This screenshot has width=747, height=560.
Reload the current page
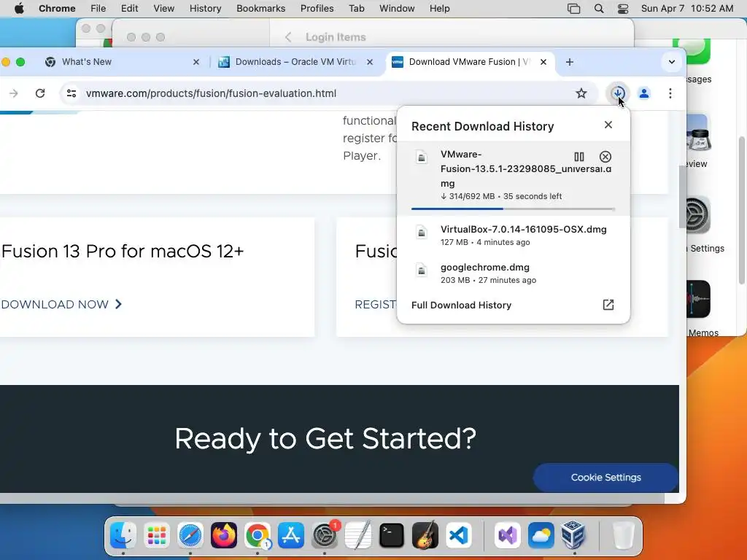pos(40,93)
